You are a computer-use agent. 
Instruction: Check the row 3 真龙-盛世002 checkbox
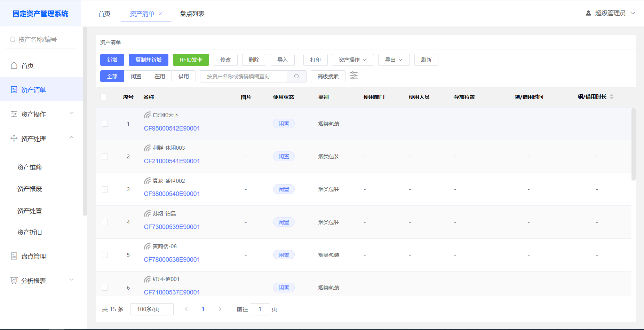point(105,189)
